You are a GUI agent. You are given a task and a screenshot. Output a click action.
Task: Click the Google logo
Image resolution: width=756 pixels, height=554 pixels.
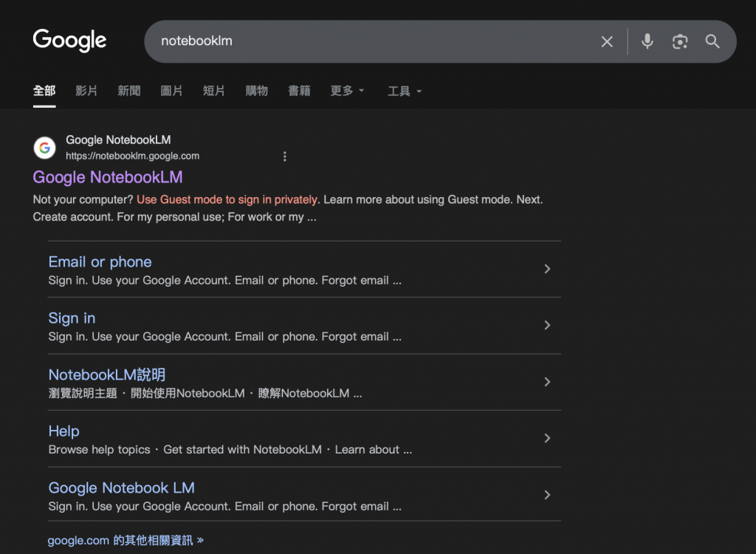click(69, 41)
